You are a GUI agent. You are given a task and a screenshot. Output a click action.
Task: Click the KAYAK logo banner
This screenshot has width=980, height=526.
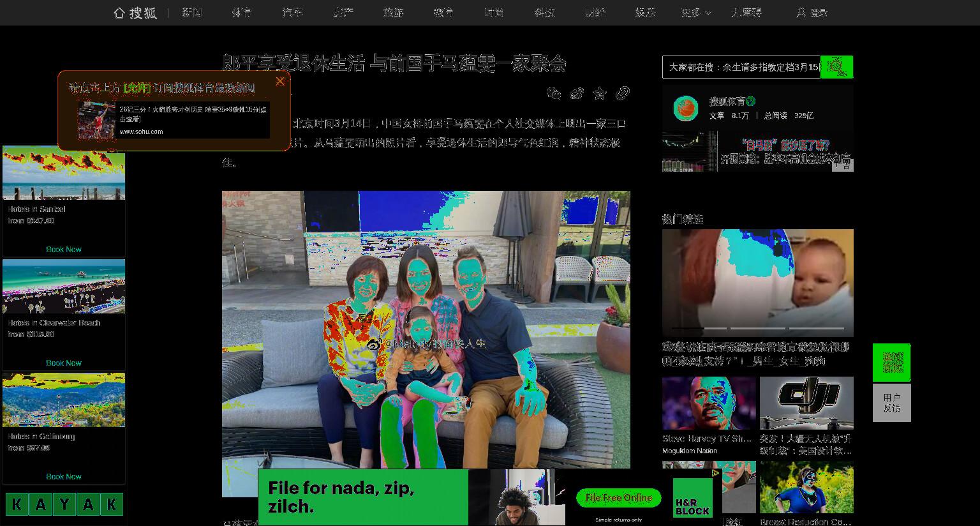click(64, 505)
